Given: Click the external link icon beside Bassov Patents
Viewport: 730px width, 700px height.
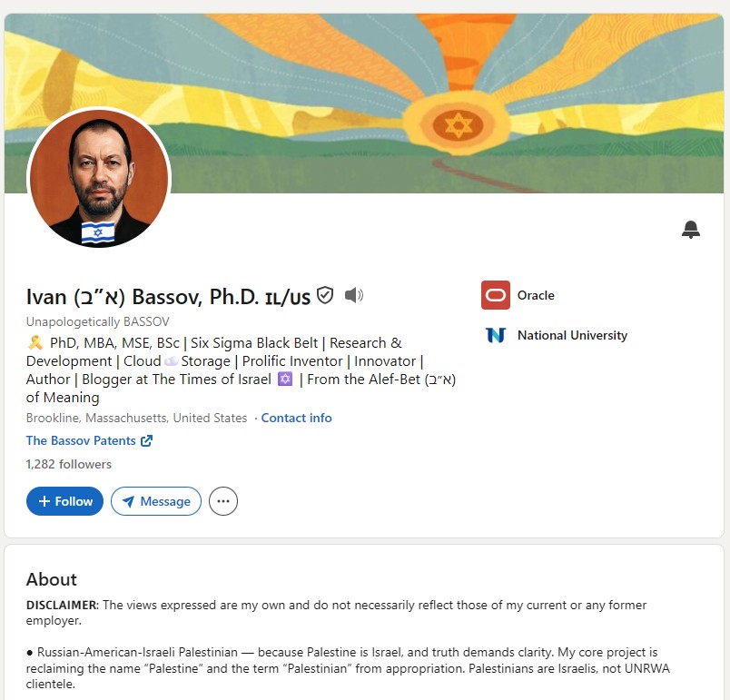Looking at the screenshot, I should [147, 440].
